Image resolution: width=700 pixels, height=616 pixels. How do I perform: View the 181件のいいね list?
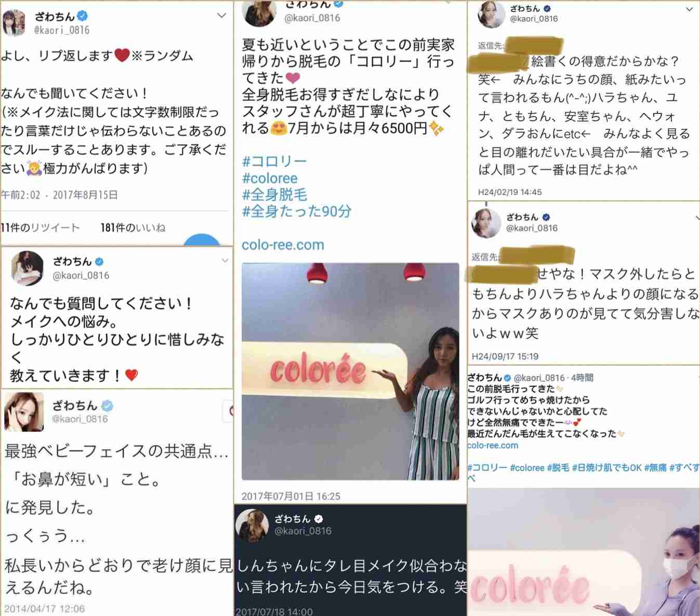click(133, 227)
